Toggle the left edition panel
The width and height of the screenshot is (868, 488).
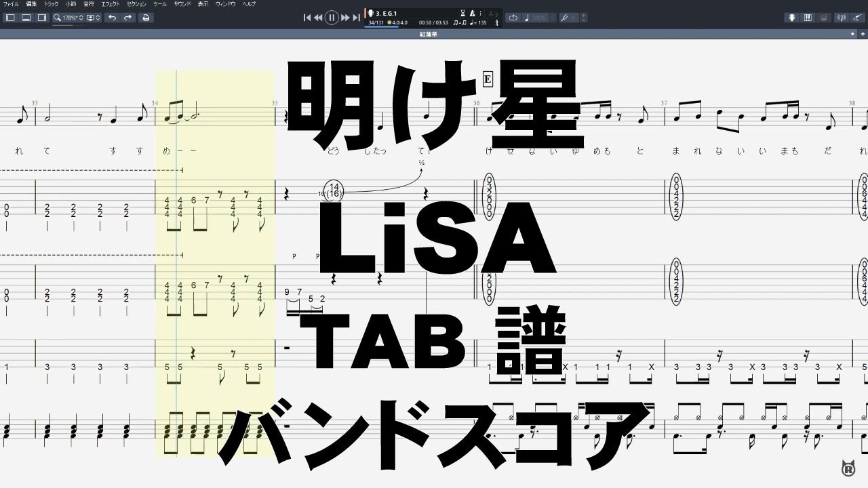tap(10, 18)
